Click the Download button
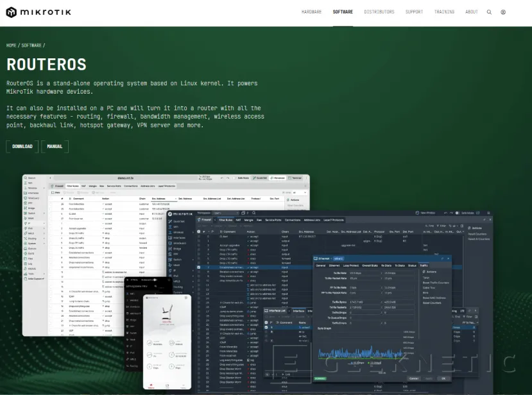The width and height of the screenshot is (532, 395). tap(22, 146)
